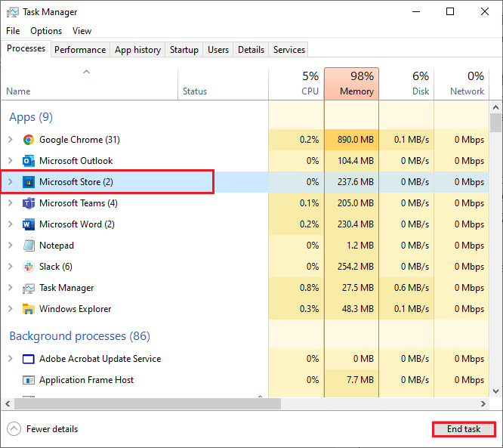Click the vertical scrollbar thumb
This screenshot has height=448, width=503.
coord(495,123)
